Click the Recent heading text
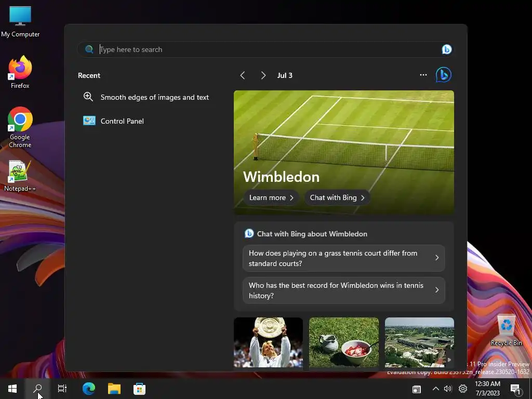Viewport: 532px width, 399px height. 89,75
